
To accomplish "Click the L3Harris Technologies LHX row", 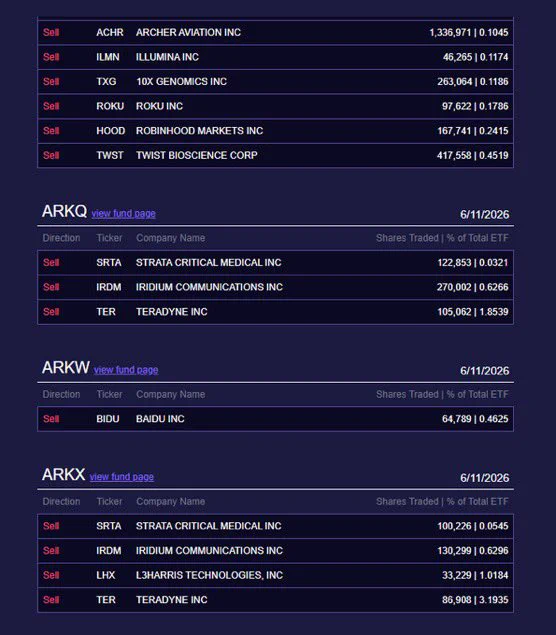I will [x=275, y=575].
